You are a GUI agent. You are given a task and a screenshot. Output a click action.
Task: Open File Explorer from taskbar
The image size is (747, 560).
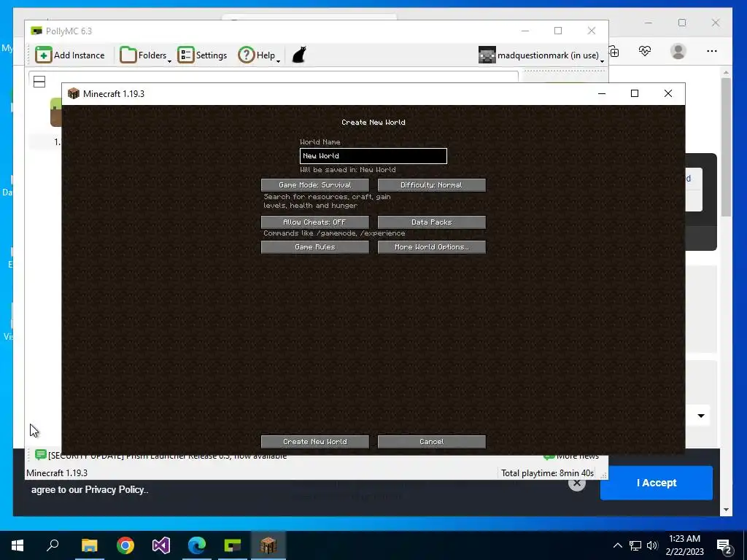click(89, 545)
